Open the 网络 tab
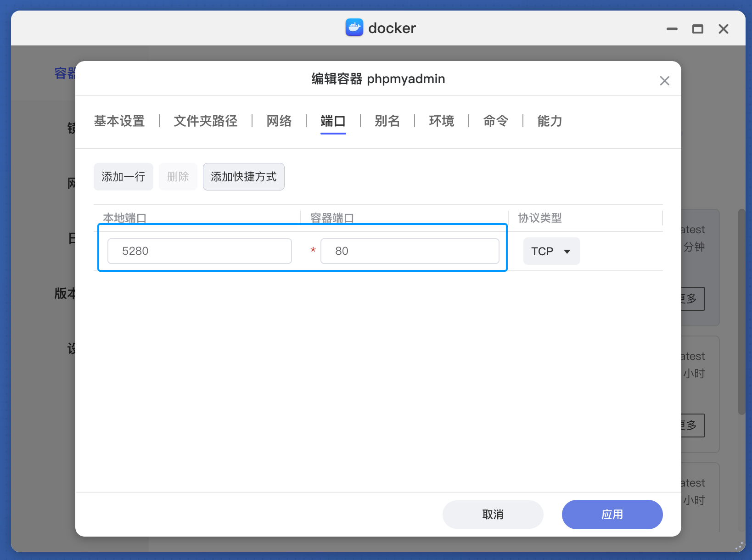752x560 pixels. click(279, 121)
